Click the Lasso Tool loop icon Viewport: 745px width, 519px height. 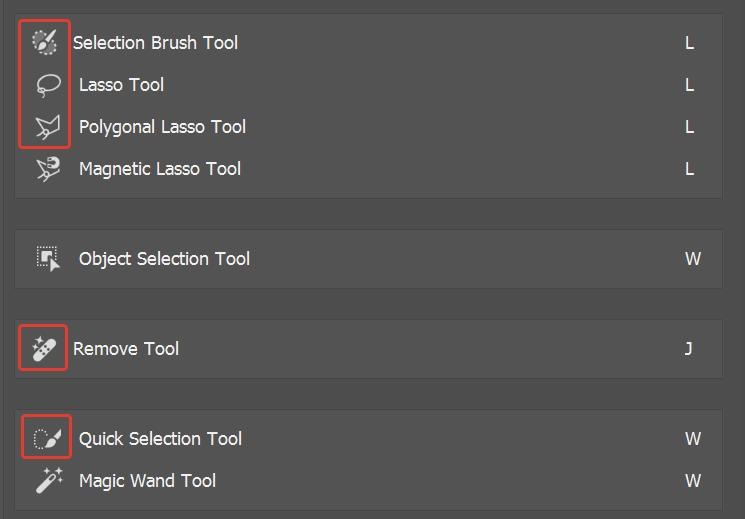[x=47, y=85]
